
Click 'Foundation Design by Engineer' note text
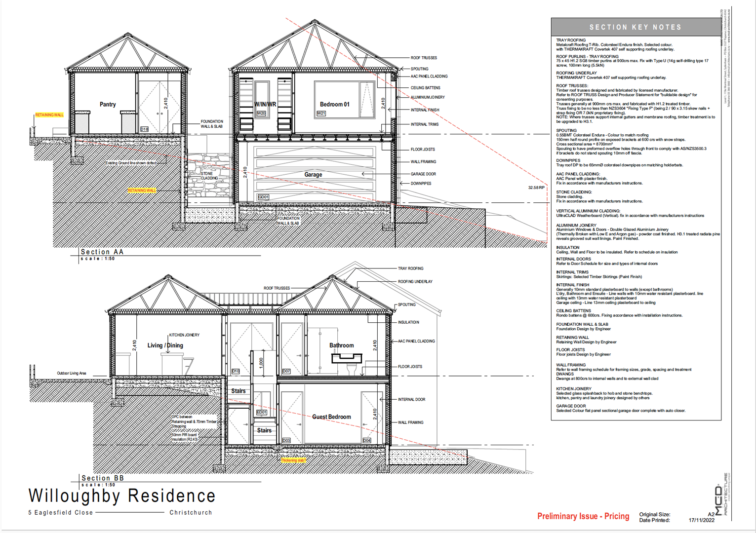(x=583, y=329)
